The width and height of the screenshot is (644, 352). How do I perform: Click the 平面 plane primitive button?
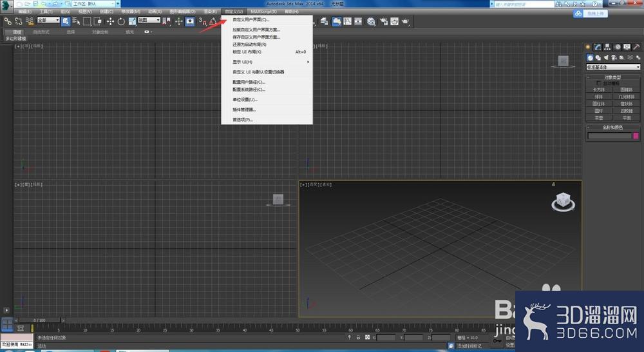pos(627,118)
